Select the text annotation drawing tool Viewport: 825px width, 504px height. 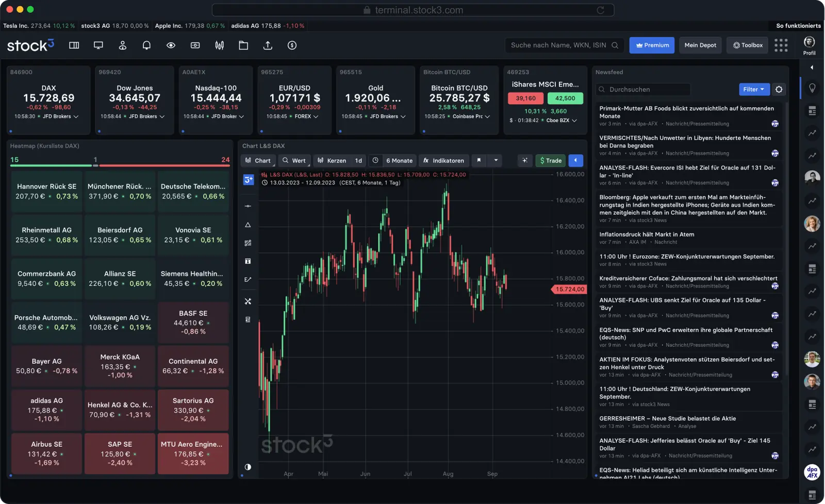point(247,261)
